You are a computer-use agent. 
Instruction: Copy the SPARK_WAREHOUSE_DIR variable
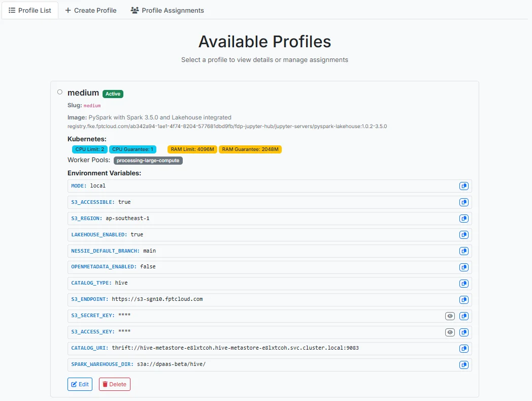click(x=464, y=365)
